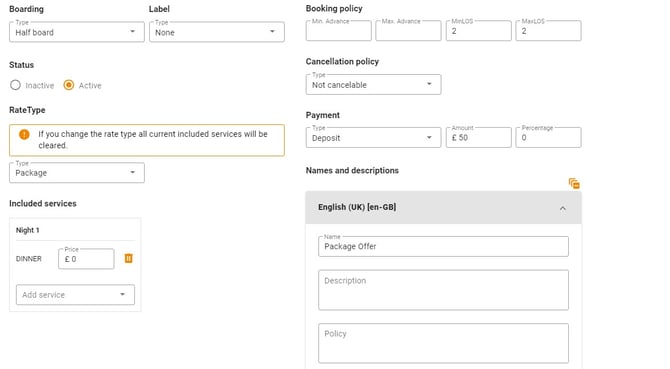Click the Names and descriptions heading
The width and height of the screenshot is (670, 369).
352,170
